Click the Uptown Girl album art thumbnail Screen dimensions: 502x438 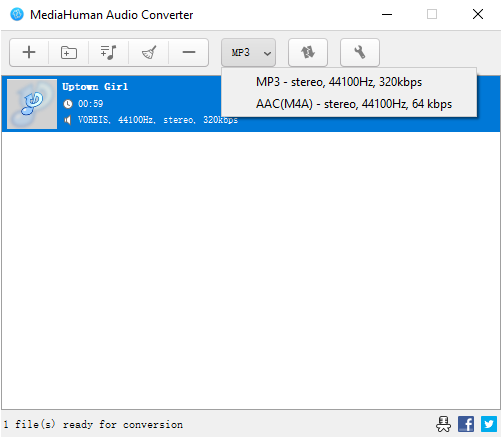(32, 104)
